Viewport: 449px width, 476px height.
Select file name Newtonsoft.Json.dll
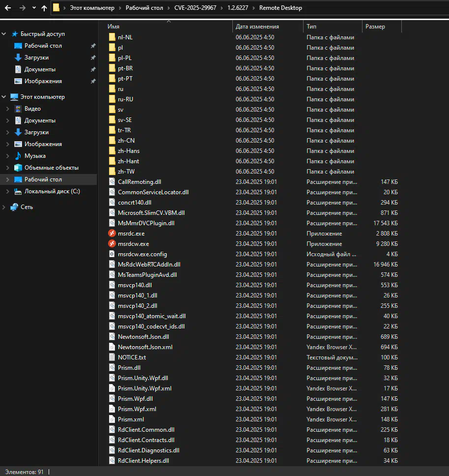[x=143, y=336]
